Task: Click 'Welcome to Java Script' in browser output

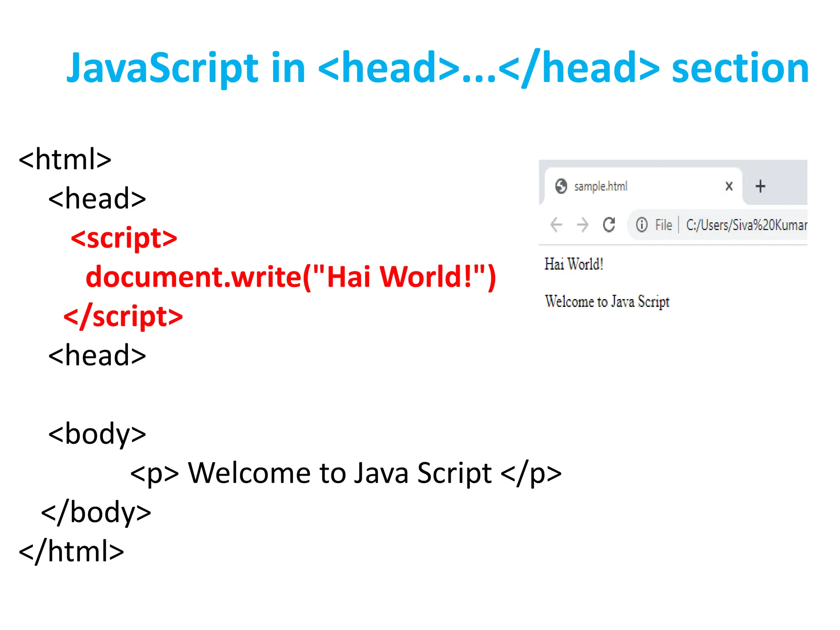Action: (x=607, y=301)
